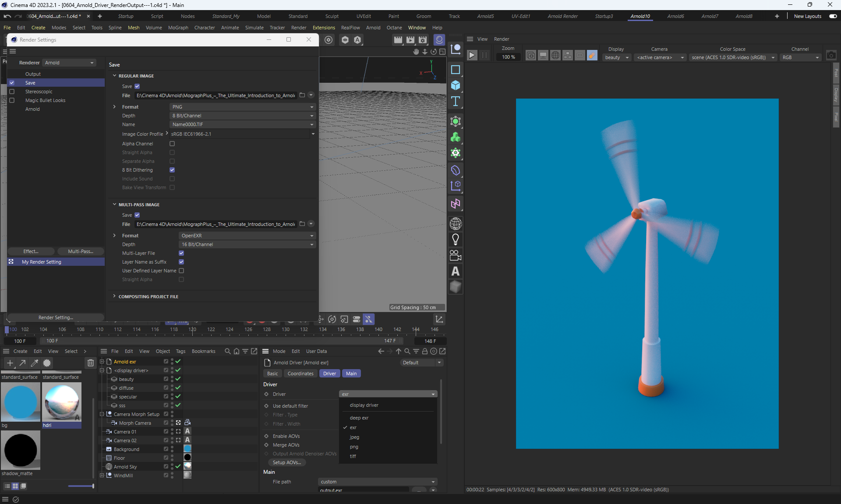Open the MoGraph menu
Screen dimensions: 841x504
pos(178,28)
